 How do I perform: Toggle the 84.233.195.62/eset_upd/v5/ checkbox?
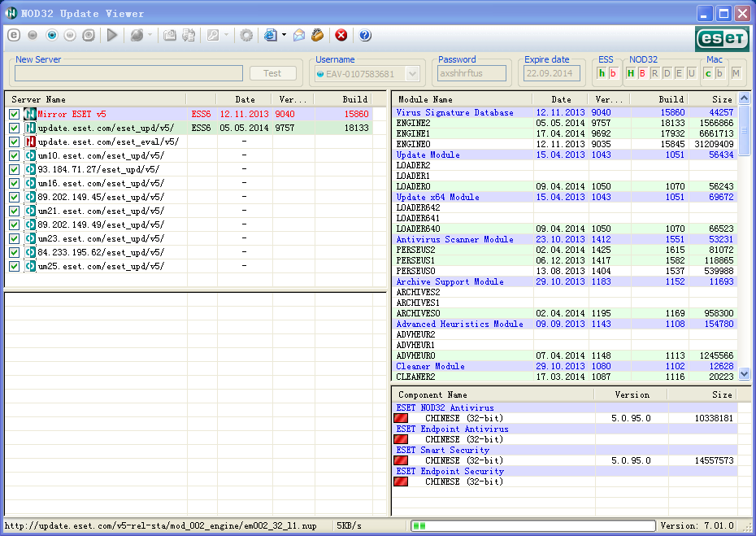[14, 252]
